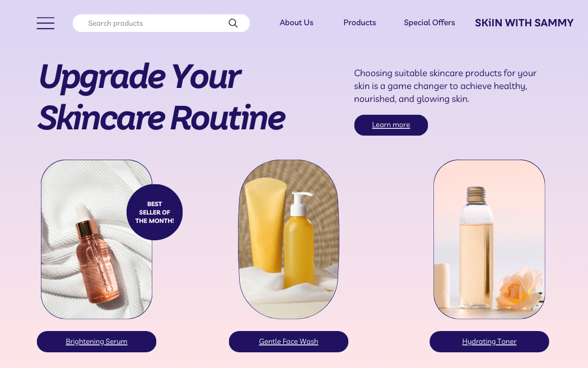This screenshot has height=368, width=588.
Task: Click the toner bottle product image
Action: pyautogui.click(x=489, y=239)
